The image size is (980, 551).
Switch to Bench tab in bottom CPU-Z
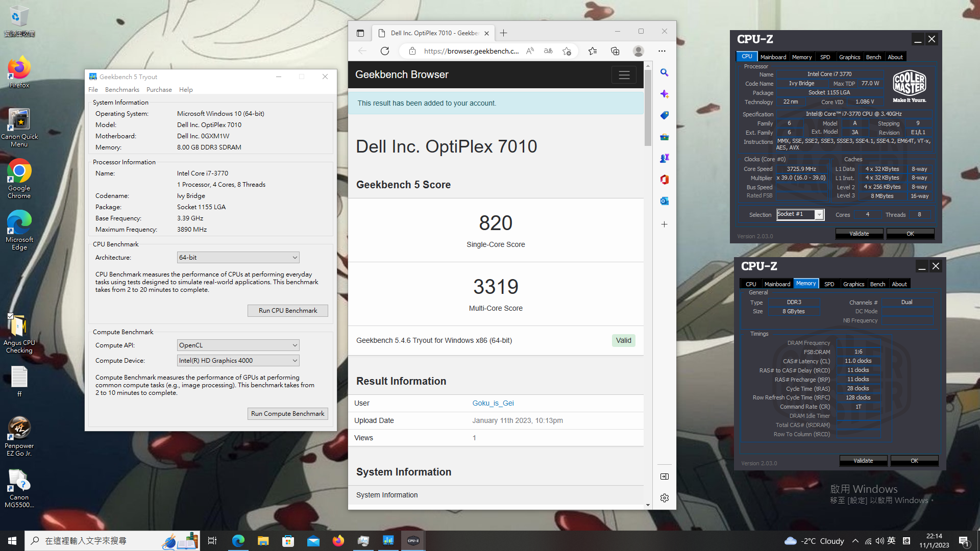[877, 284]
